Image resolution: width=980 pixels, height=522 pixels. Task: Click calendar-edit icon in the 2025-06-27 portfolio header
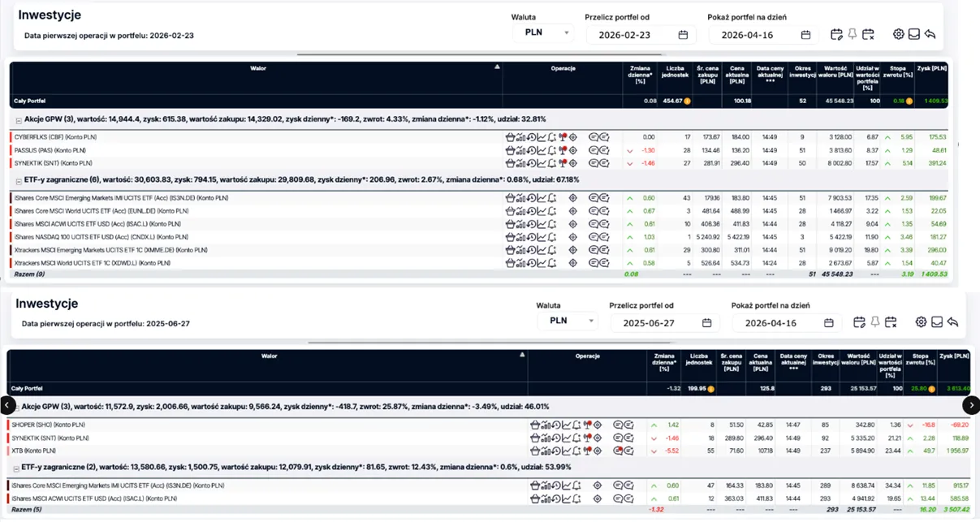860,322
